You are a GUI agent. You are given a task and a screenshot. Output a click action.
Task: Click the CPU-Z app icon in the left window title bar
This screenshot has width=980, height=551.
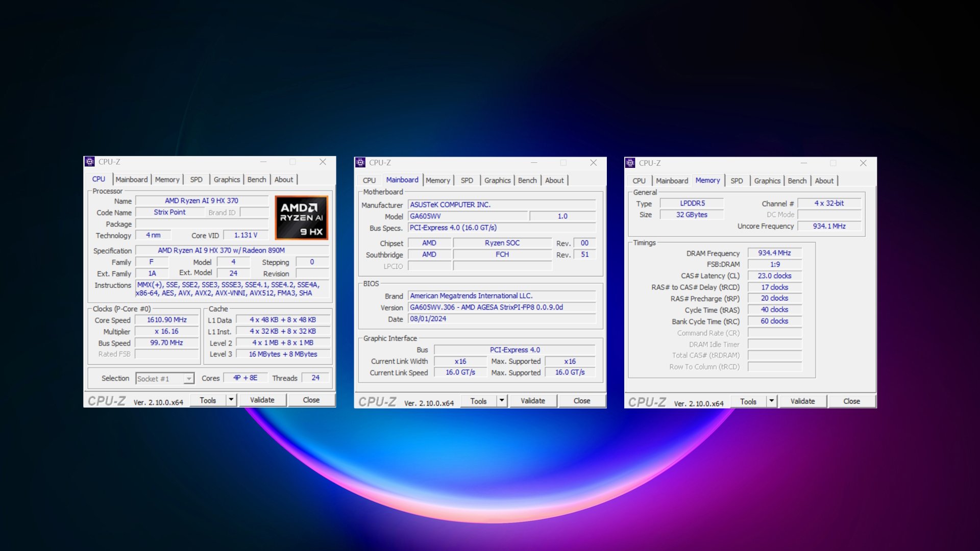coord(90,162)
